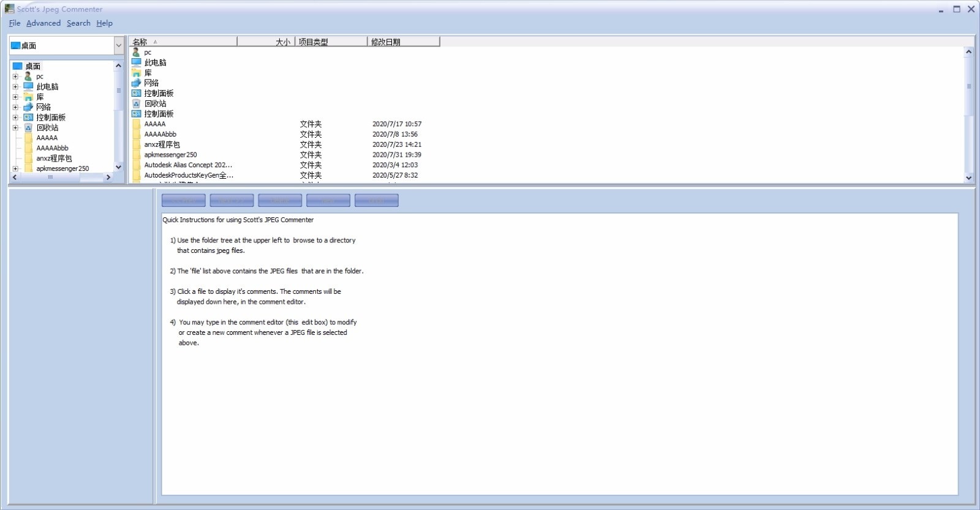The height and width of the screenshot is (510, 980).
Task: Select the 网络 icon in the file list
Action: pyautogui.click(x=137, y=83)
